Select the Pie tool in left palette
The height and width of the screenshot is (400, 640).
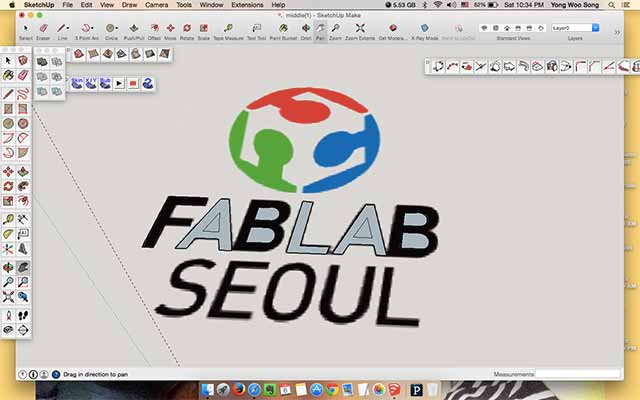coord(23,153)
